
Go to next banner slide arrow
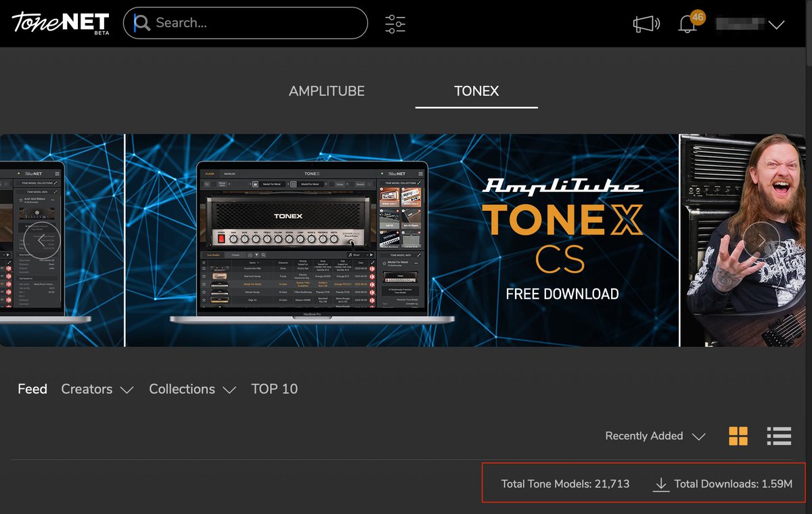coord(761,239)
